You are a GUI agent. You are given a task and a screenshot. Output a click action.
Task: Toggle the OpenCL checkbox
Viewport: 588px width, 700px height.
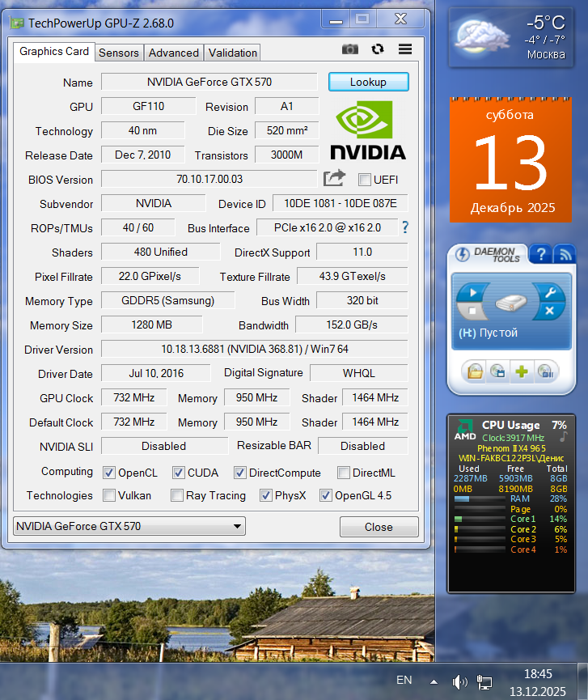(109, 473)
